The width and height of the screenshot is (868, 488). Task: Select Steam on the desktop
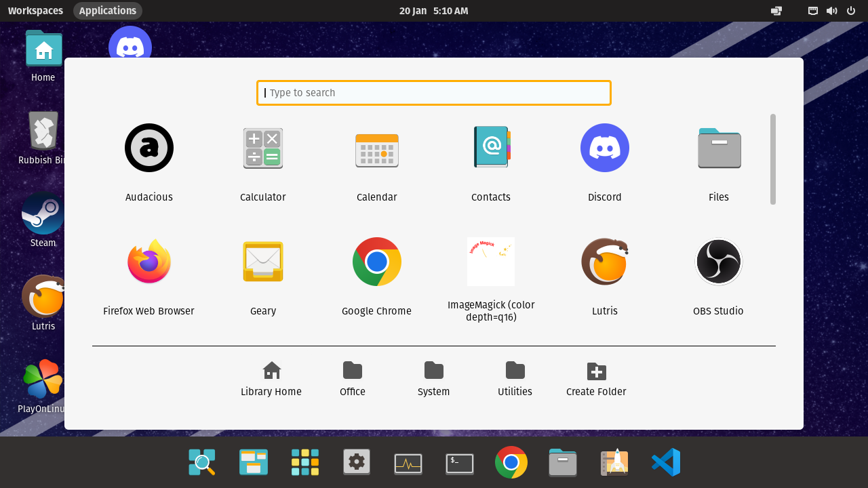(x=43, y=220)
